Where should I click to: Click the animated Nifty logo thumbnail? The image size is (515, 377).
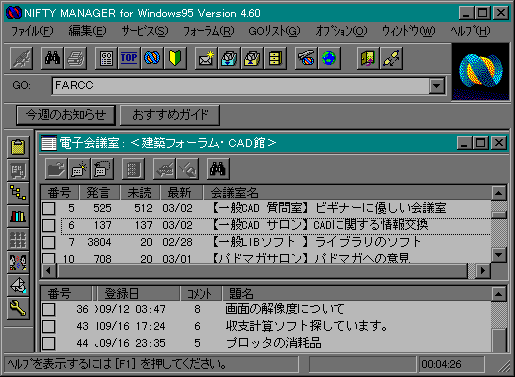[481, 72]
